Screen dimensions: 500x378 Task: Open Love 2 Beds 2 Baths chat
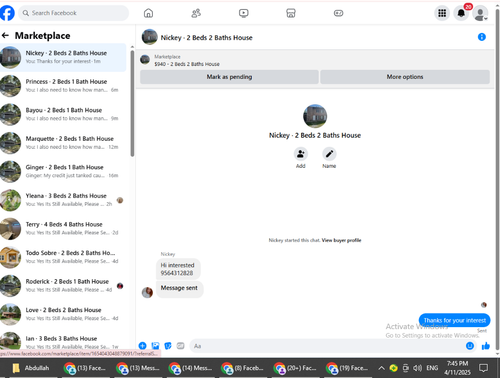(x=63, y=314)
